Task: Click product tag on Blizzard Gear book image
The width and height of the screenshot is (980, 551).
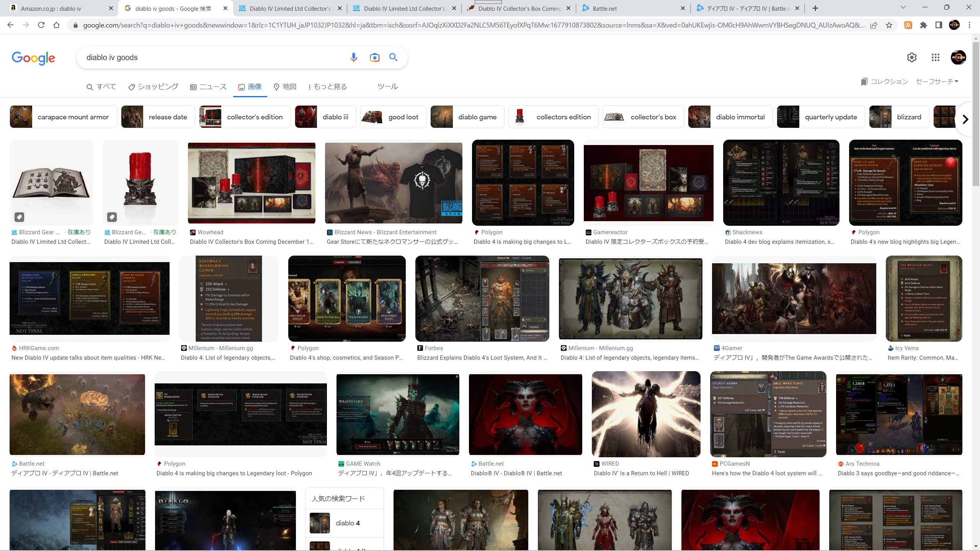Action: pos(19,217)
